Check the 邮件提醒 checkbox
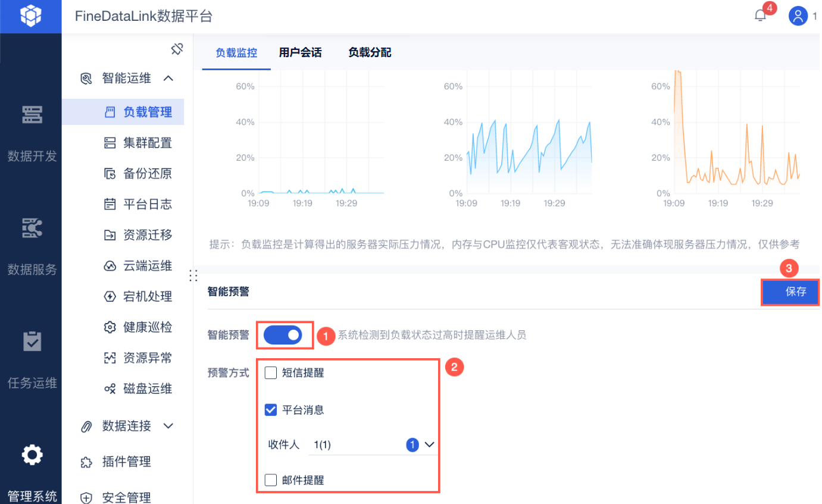Screen dimensions: 822x504 coord(271,480)
